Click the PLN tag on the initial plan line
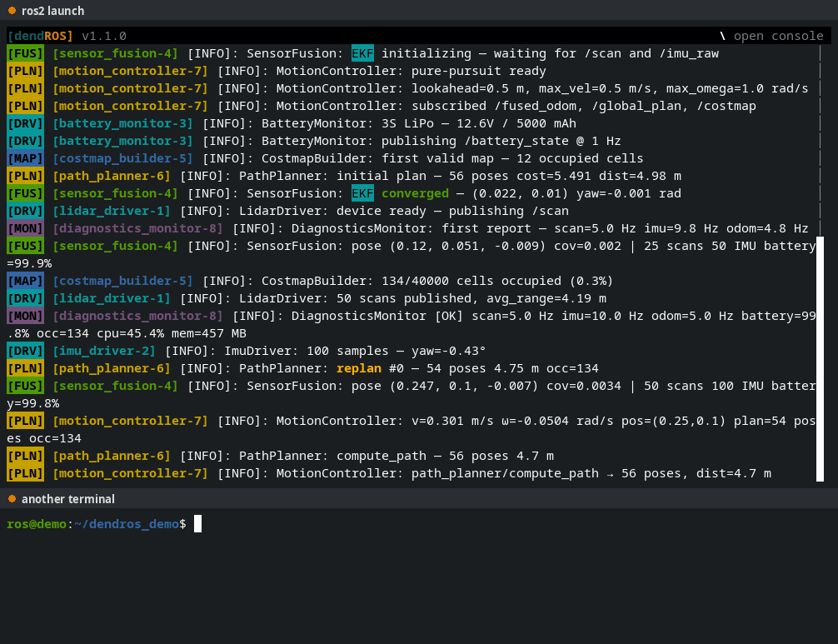 click(x=25, y=176)
